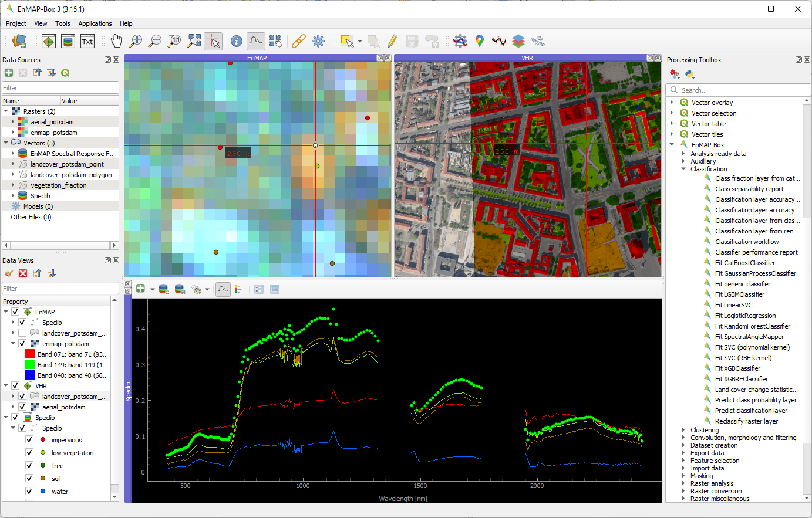Expand the Vector overlay toolbox group
Viewport: 812px width, 518px height.
click(x=672, y=103)
